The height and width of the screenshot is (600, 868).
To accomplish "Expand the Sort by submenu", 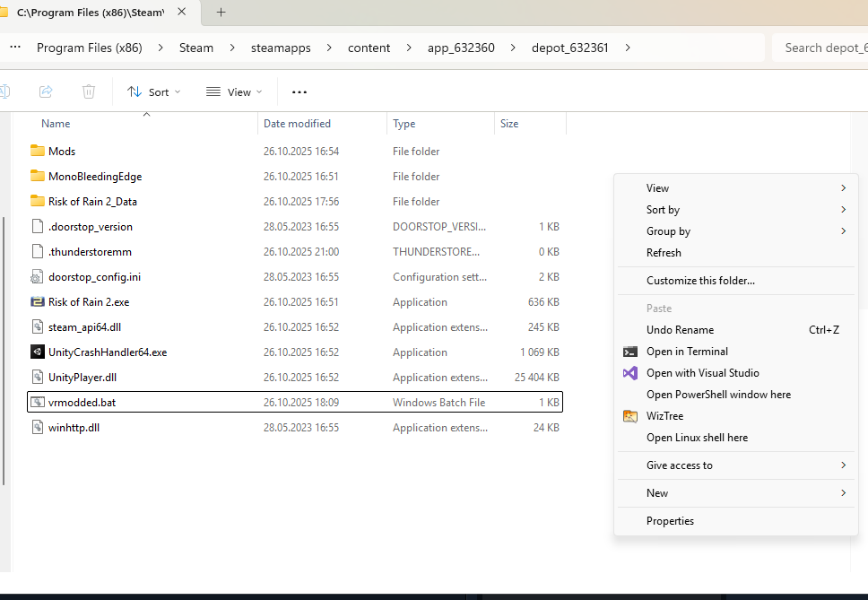I will (x=736, y=210).
